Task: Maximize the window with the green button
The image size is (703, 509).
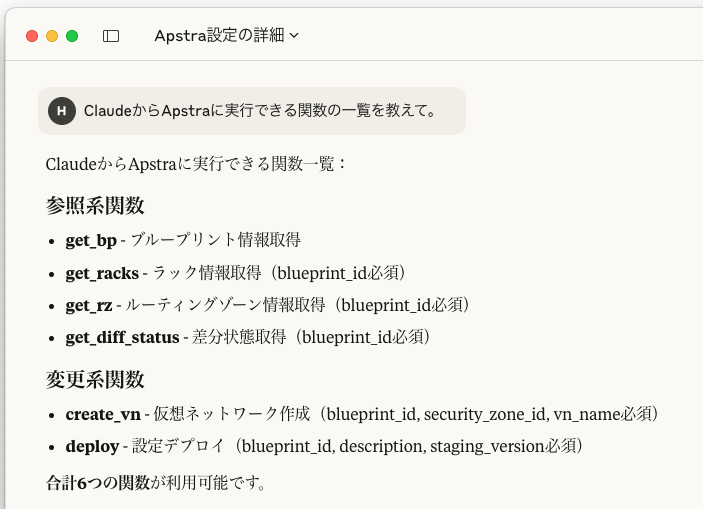Action: [x=72, y=36]
